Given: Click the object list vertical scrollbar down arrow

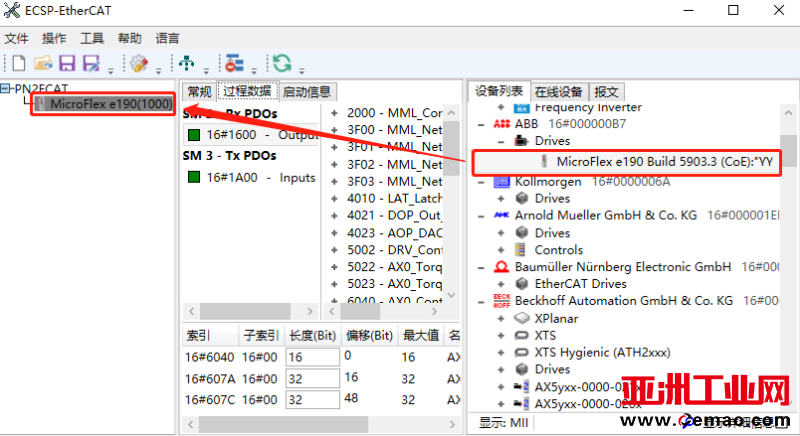Looking at the screenshot, I should point(451,295).
